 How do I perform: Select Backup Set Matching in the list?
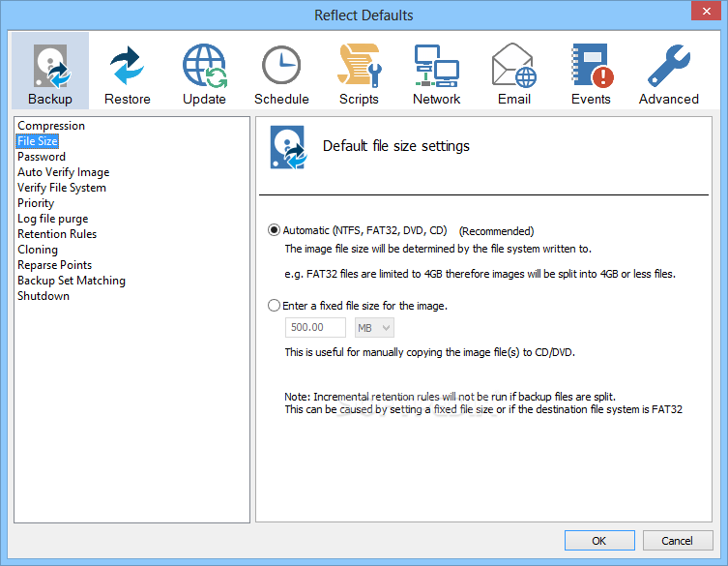click(72, 281)
